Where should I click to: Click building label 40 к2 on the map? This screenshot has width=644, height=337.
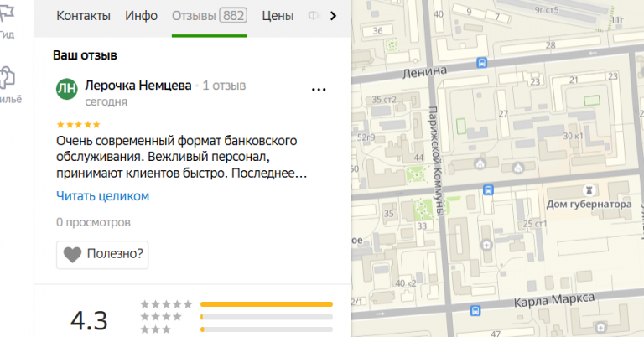coord(405,283)
